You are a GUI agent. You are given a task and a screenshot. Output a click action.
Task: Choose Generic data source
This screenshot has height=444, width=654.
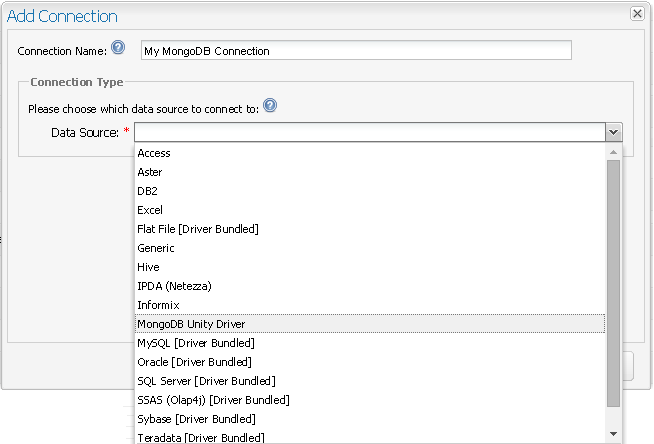pyautogui.click(x=156, y=248)
